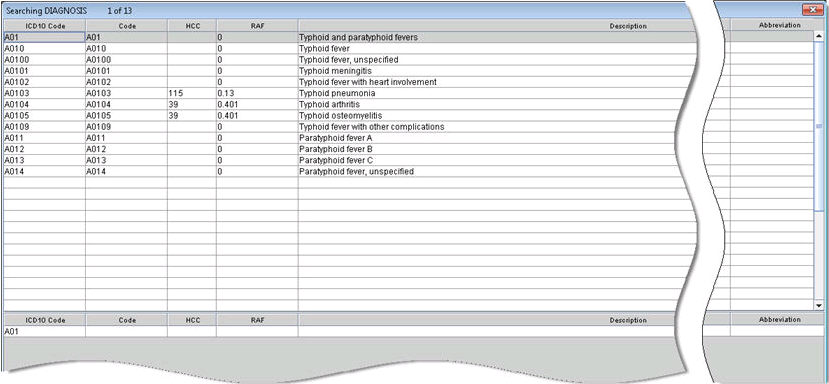Viewport: 829px width, 384px height.
Task: Sort by the top Abbreviation column header
Action: point(779,25)
